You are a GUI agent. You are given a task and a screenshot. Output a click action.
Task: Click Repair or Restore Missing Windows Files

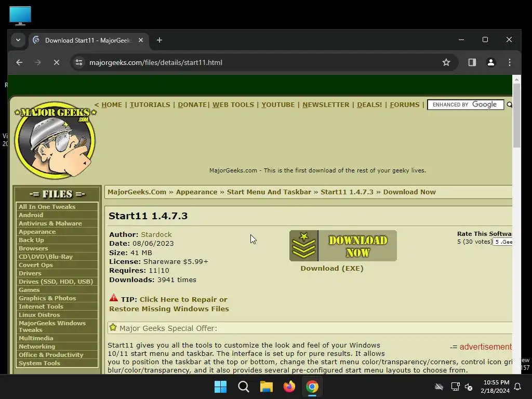point(169,304)
